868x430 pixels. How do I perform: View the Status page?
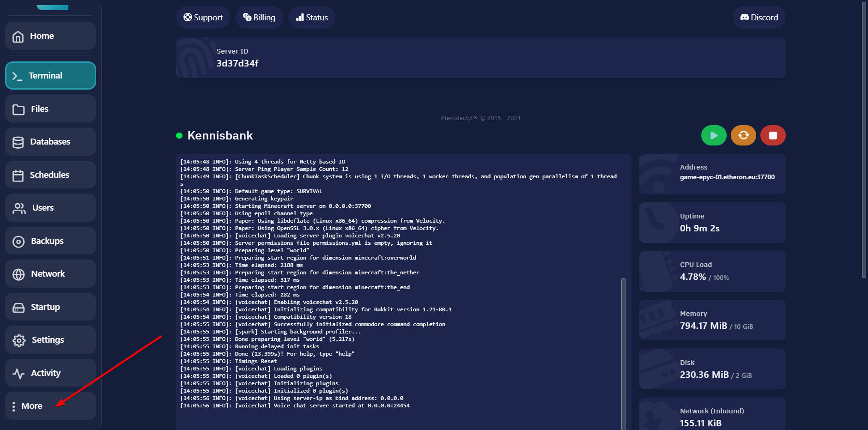coord(312,18)
